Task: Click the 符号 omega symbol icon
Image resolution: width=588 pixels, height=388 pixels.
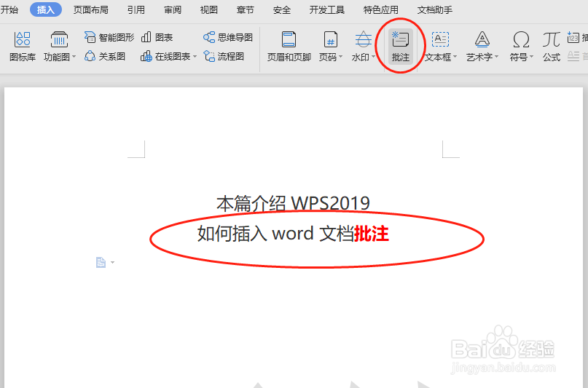Action: [x=521, y=39]
